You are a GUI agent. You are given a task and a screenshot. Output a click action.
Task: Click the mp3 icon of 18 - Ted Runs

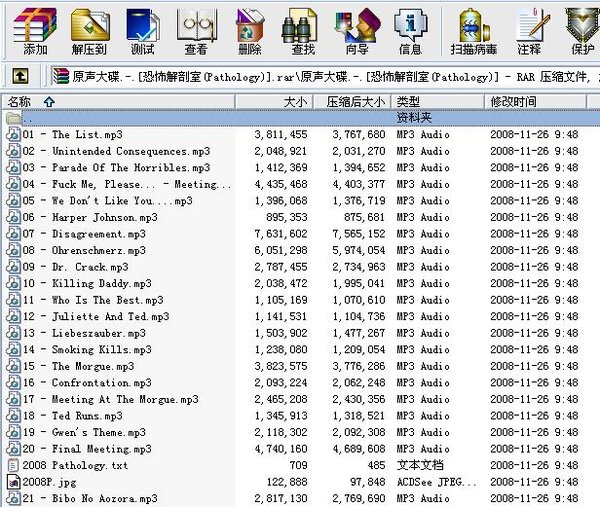click(x=14, y=416)
